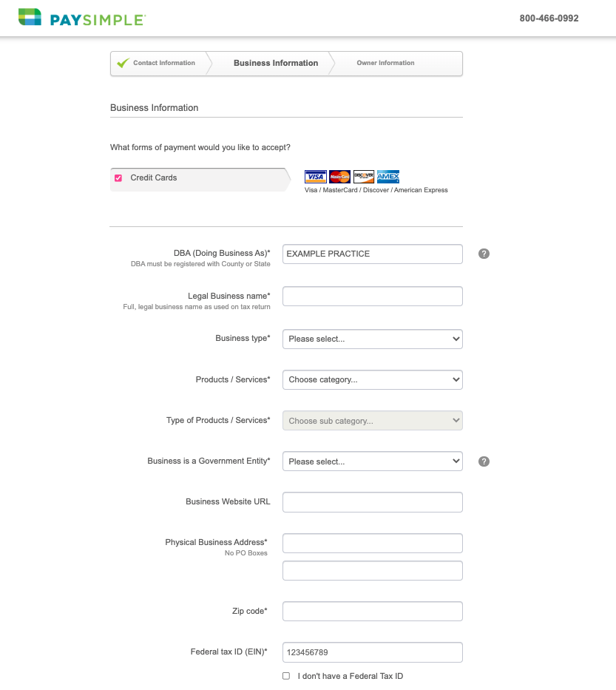
Task: Open the Government Entity help icon
Action: tap(484, 461)
